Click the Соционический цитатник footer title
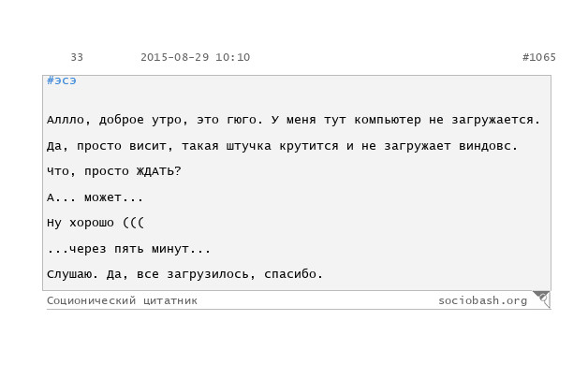Viewport: 588px width, 379px height. coord(122,300)
